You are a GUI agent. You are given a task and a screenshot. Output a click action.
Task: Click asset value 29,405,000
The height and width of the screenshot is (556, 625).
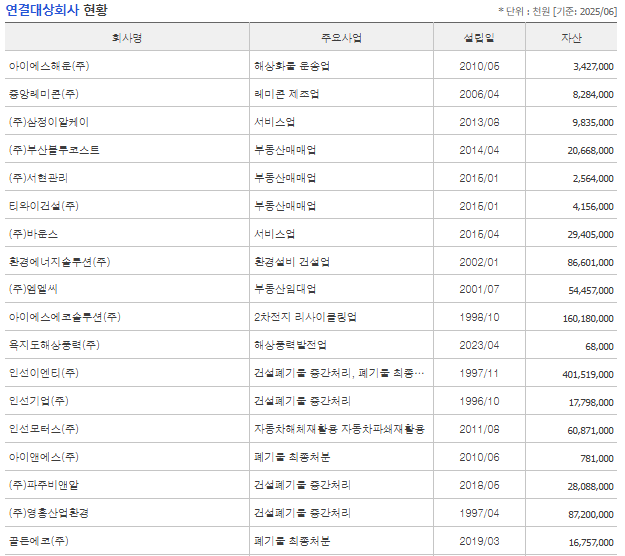click(591, 234)
